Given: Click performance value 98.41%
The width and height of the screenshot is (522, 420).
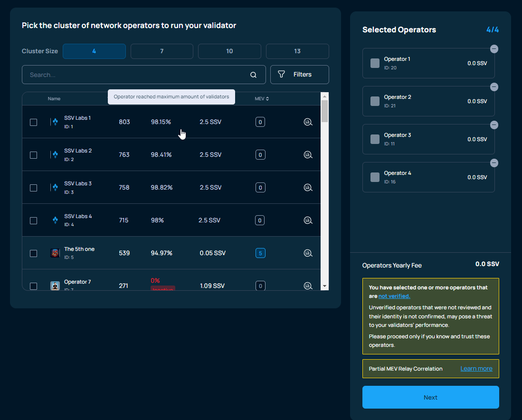Looking at the screenshot, I should click(x=161, y=154).
